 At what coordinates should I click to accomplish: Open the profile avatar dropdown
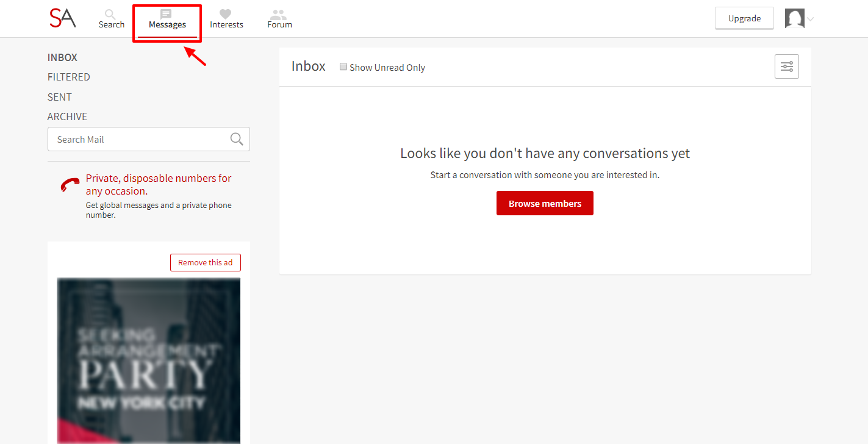tap(799, 18)
